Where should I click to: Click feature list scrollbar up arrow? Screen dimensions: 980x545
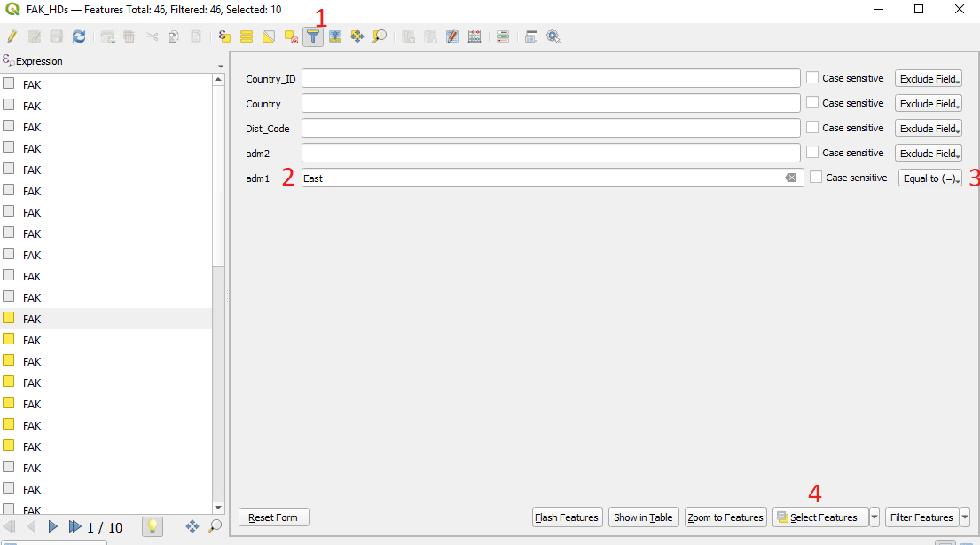[218, 80]
